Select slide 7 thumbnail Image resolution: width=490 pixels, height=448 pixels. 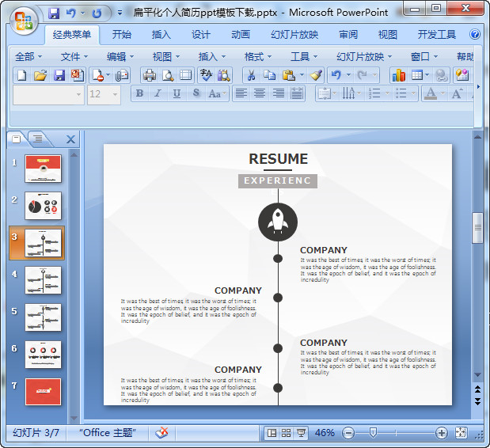click(43, 392)
